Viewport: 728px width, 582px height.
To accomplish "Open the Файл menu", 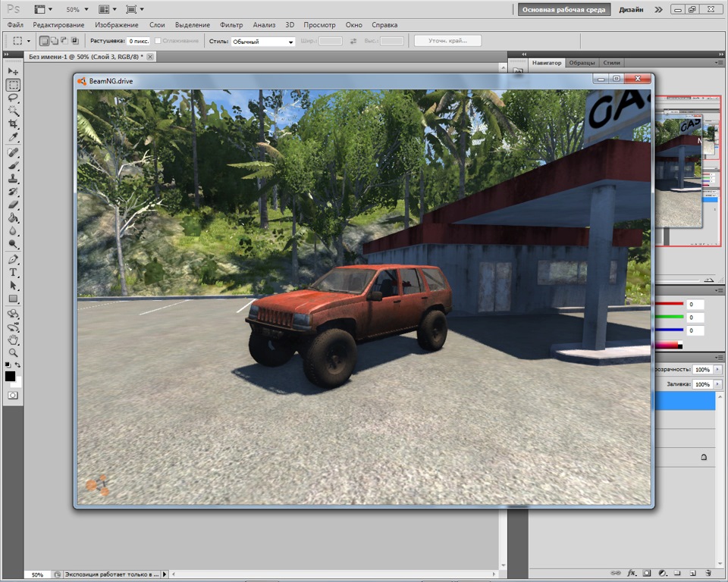I will pyautogui.click(x=15, y=25).
